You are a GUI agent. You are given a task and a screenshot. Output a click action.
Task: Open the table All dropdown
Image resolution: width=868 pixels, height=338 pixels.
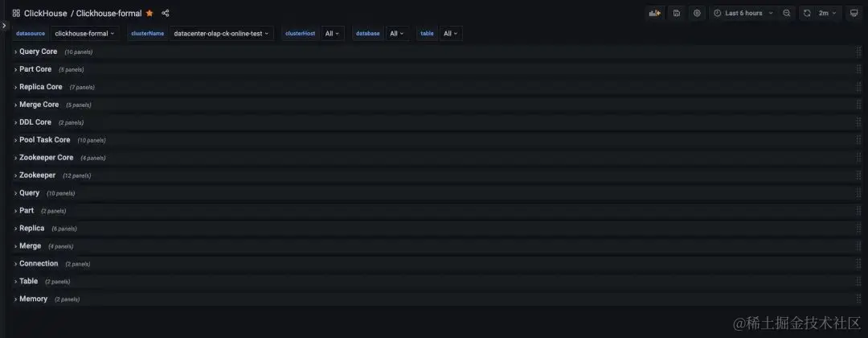pyautogui.click(x=451, y=33)
